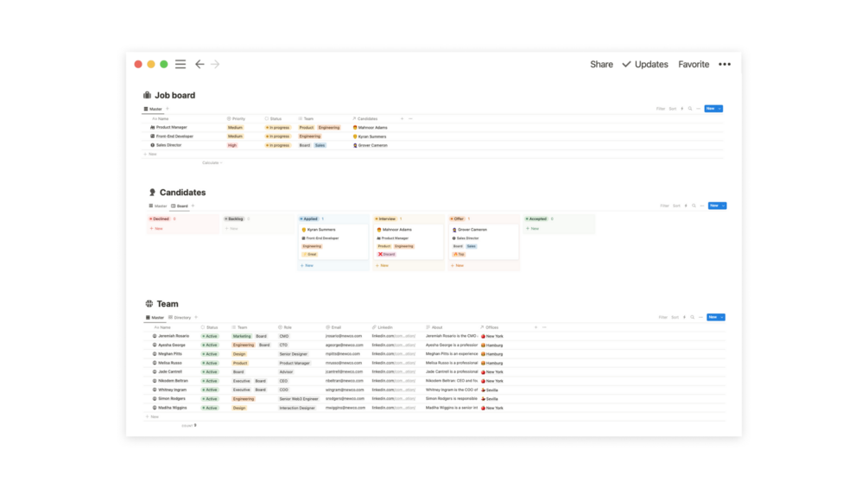Select the Job board Master view tab
This screenshot has width=868, height=488.
tap(154, 109)
